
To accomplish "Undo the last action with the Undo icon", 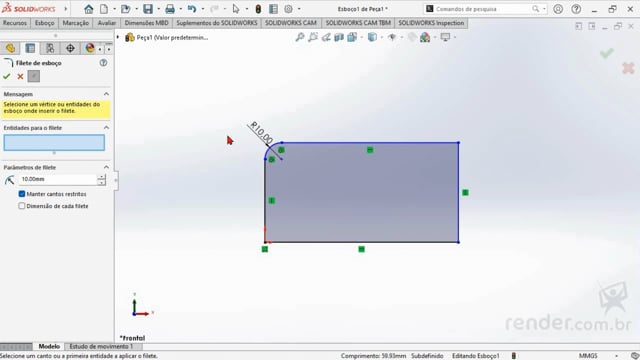I will (x=192, y=9).
